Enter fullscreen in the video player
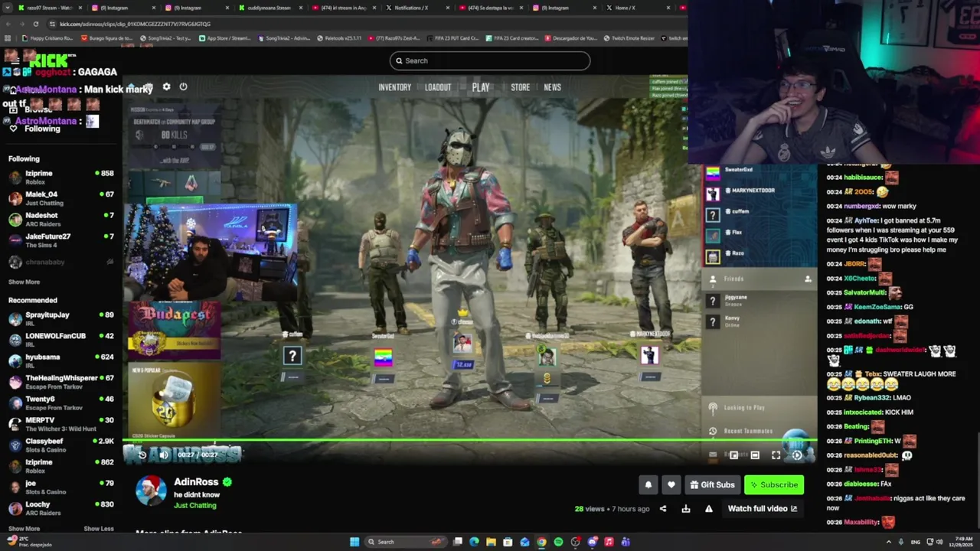 coord(776,455)
